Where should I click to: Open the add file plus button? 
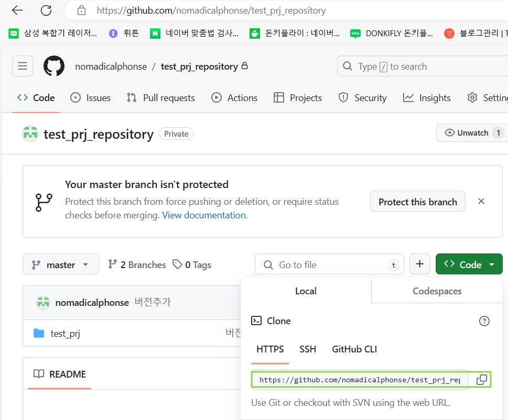tap(419, 264)
